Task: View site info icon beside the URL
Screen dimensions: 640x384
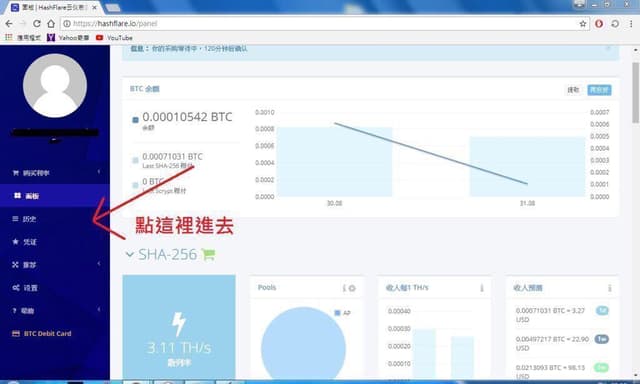Action: tap(67, 24)
